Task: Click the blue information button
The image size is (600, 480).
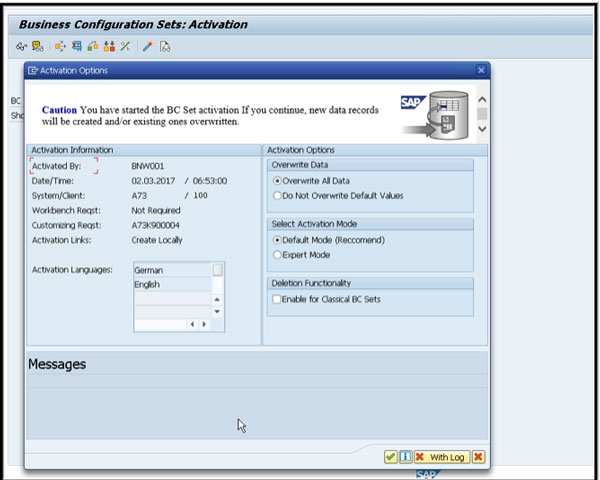Action: (x=405, y=457)
